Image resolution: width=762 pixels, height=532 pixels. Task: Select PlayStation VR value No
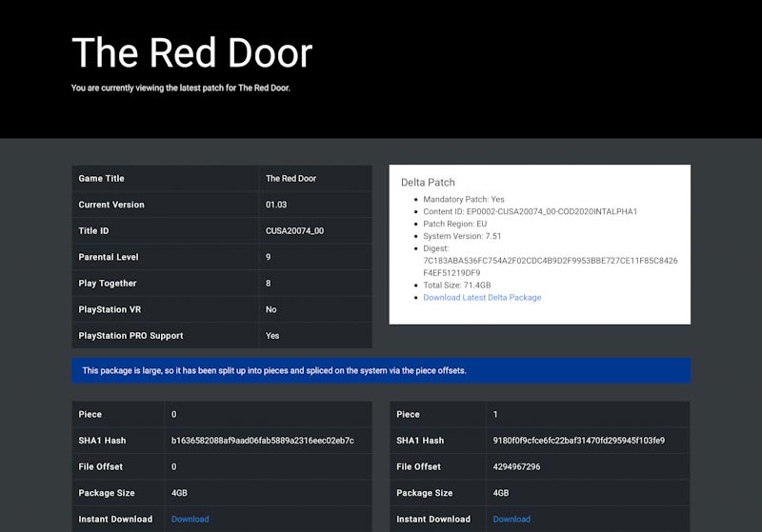tap(271, 309)
